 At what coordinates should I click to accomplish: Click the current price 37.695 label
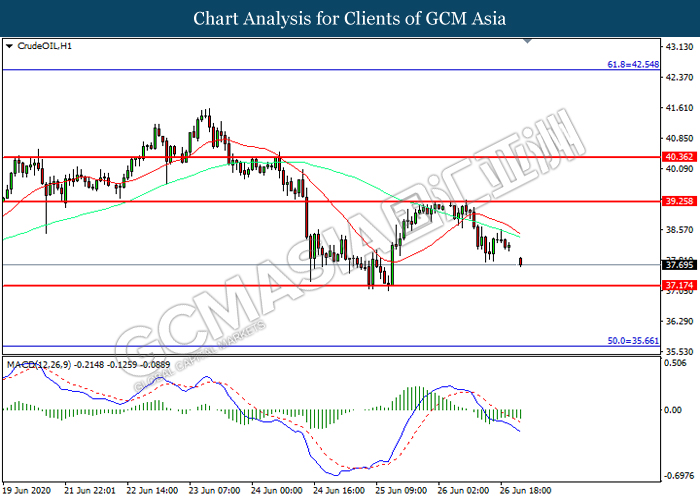679,265
